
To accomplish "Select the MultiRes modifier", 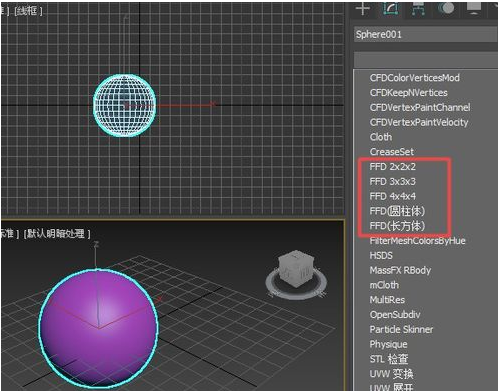I will click(387, 300).
